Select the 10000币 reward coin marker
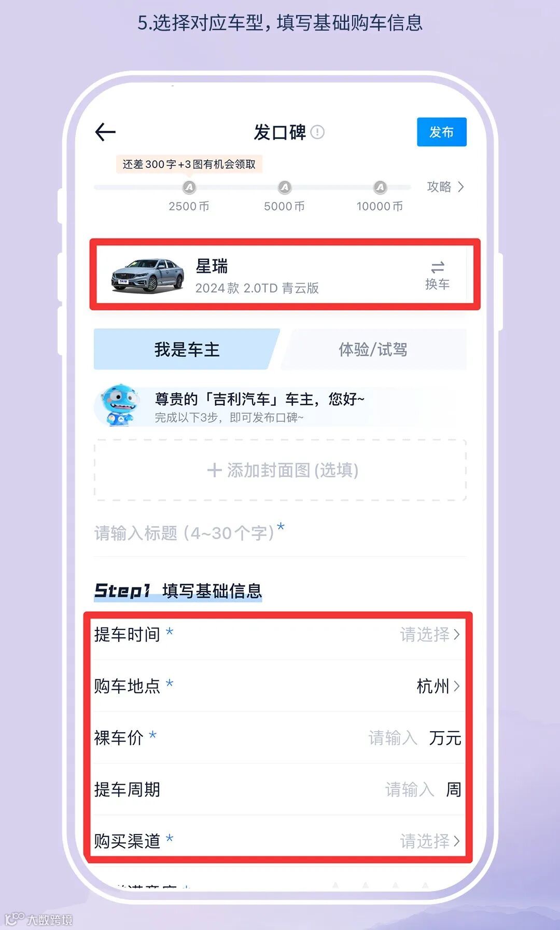The image size is (560, 930). pyautogui.click(x=380, y=187)
